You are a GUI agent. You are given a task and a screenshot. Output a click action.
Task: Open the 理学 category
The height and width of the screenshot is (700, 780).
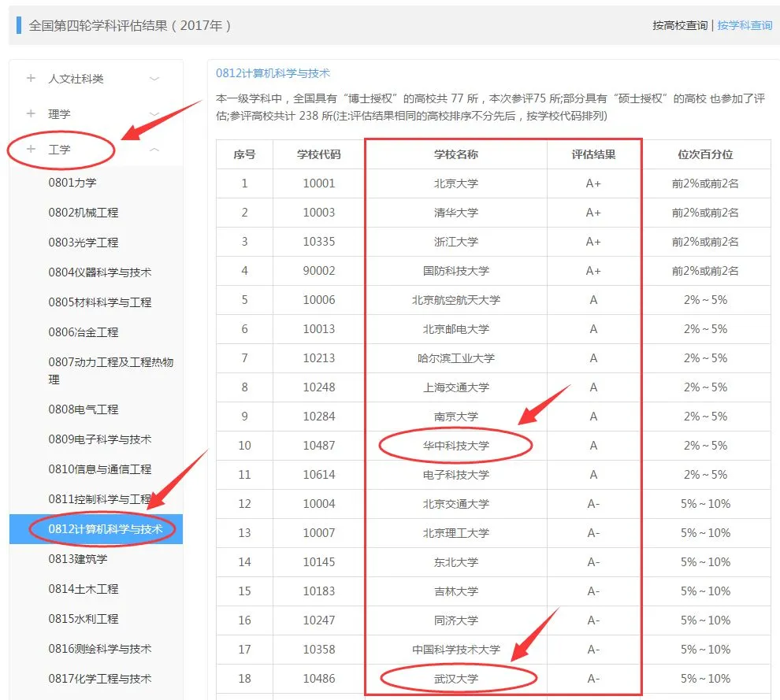(x=59, y=114)
